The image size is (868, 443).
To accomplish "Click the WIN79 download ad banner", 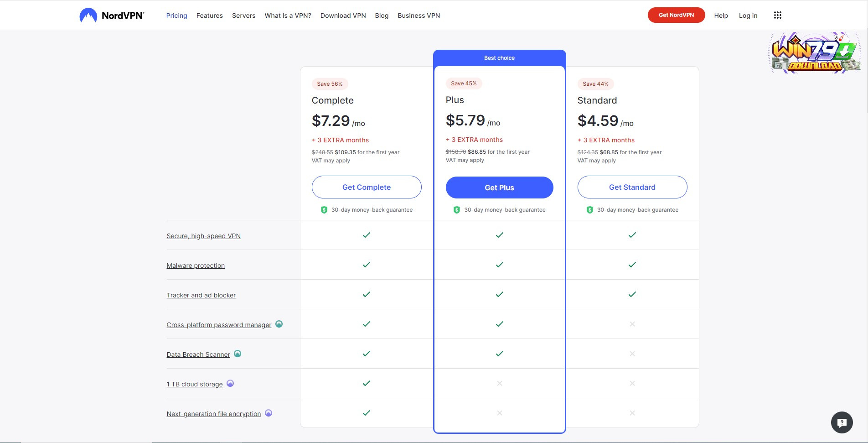I will pos(815,52).
